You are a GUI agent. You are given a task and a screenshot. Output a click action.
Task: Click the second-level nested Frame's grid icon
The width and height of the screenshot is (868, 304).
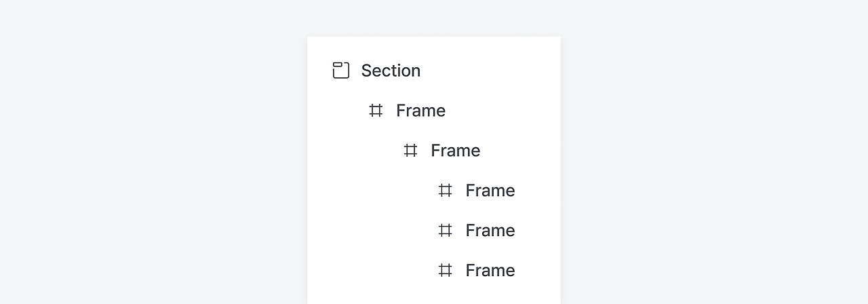coord(410,151)
